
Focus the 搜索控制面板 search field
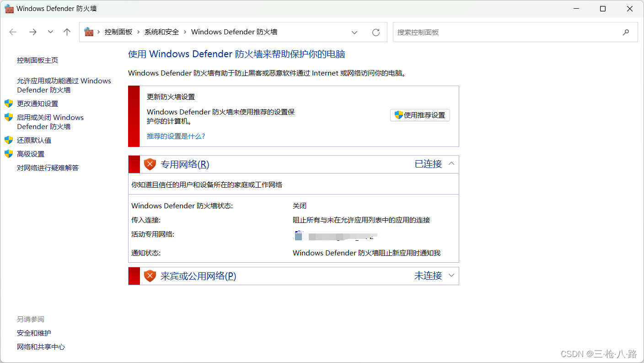point(515,33)
